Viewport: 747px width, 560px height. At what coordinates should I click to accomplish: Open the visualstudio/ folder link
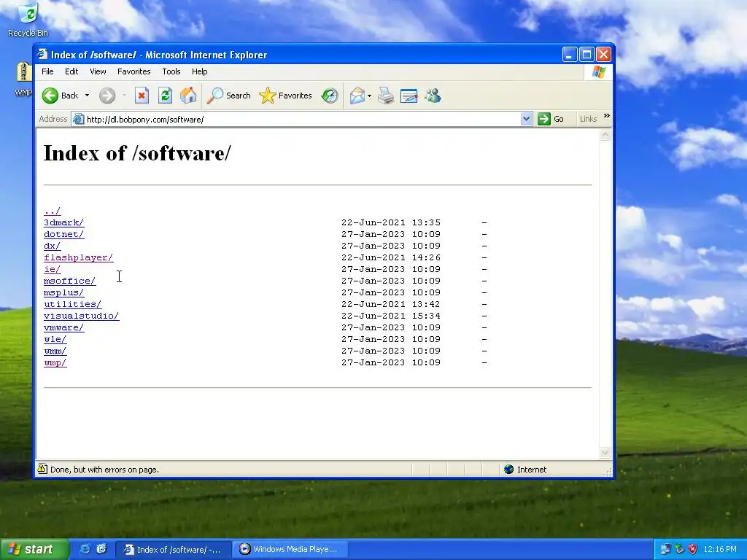[81, 316]
